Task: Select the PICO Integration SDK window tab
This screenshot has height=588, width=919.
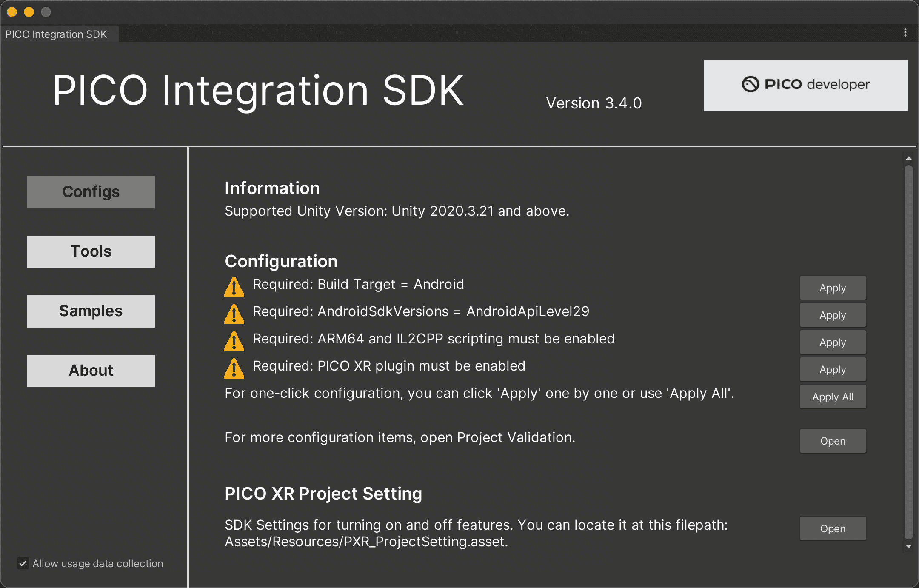Action: (60, 34)
